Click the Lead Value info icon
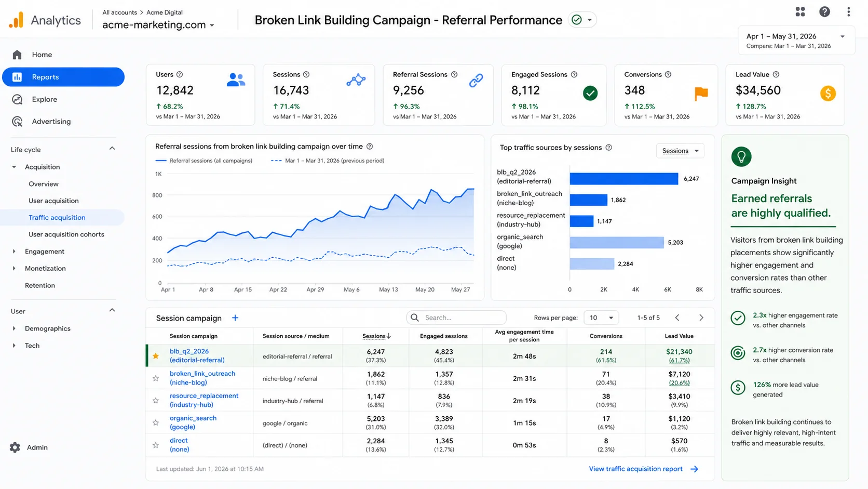 click(776, 74)
